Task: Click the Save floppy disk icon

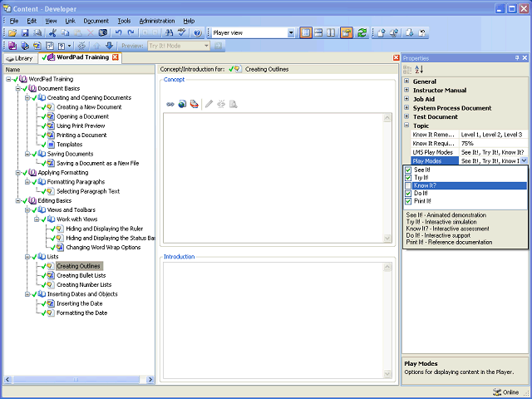Action: pyautogui.click(x=25, y=33)
